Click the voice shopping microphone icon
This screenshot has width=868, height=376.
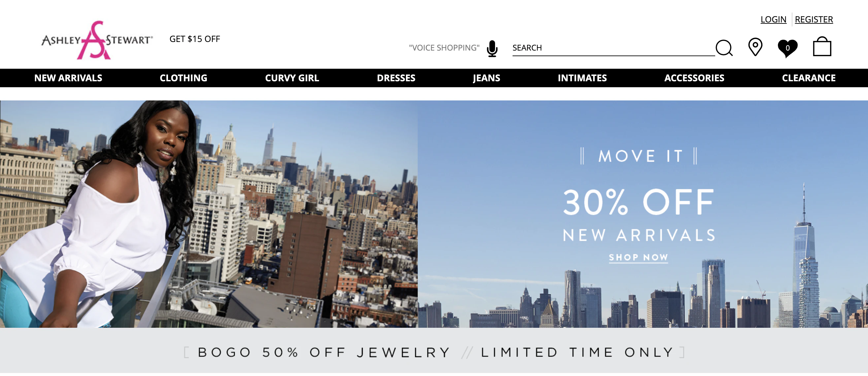[x=492, y=49]
